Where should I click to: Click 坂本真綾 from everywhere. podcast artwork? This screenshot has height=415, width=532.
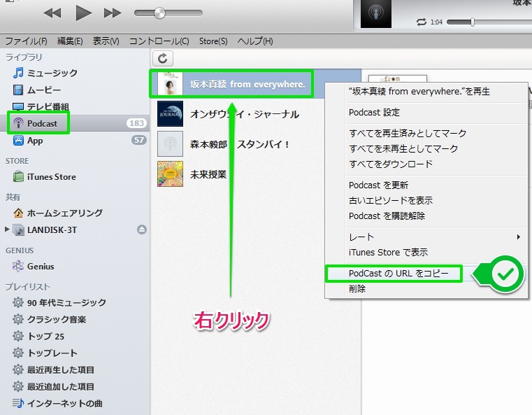170,83
